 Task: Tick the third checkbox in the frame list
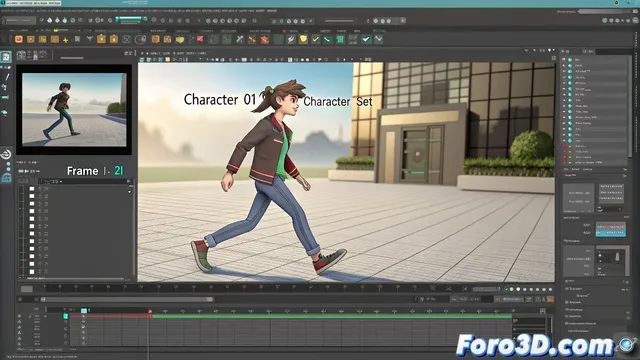pyautogui.click(x=32, y=204)
